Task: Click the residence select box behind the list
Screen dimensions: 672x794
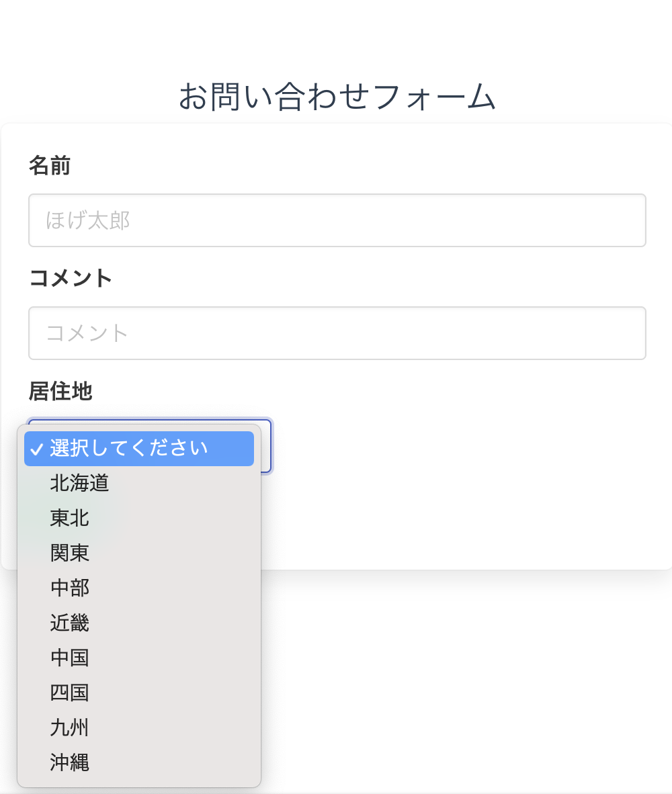Action: (265, 446)
